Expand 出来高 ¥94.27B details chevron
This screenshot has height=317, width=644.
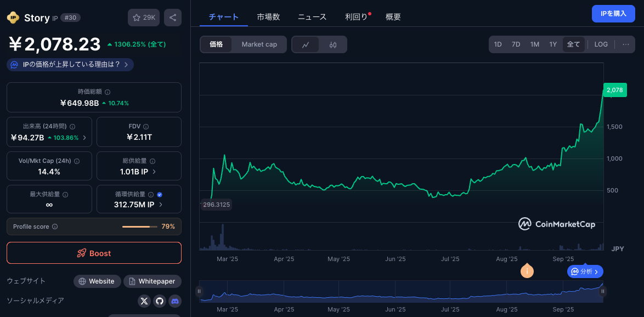click(84, 138)
